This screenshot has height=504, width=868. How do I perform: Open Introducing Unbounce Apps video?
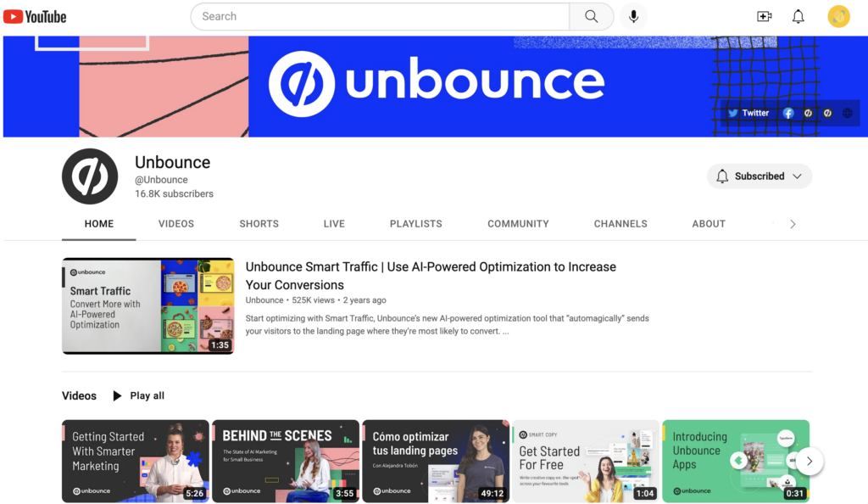point(736,461)
